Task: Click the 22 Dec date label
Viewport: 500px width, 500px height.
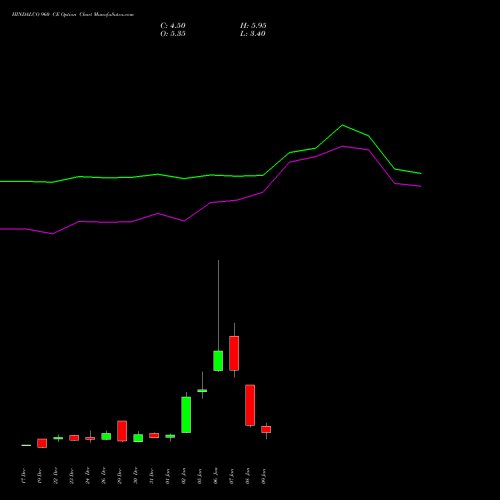Action: pyautogui.click(x=56, y=476)
